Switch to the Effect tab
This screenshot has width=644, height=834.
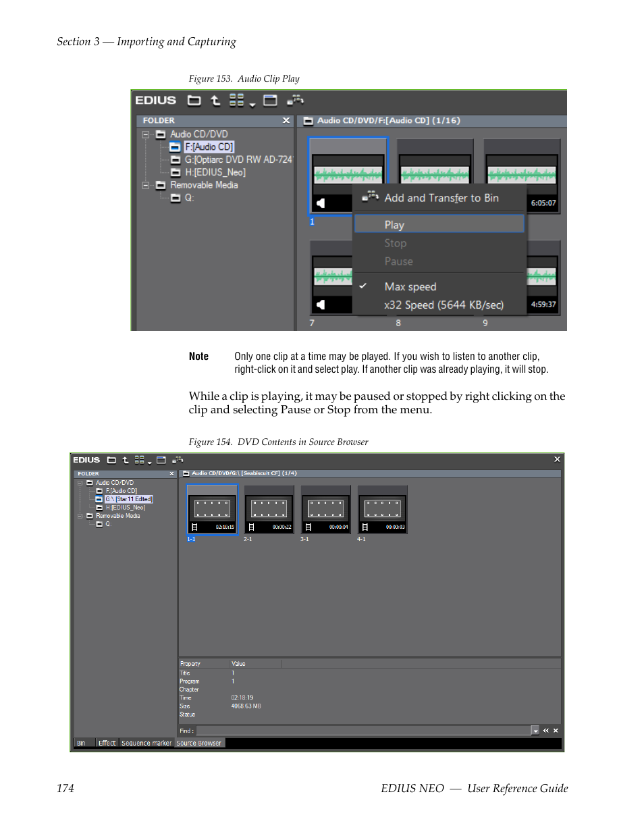click(x=107, y=744)
